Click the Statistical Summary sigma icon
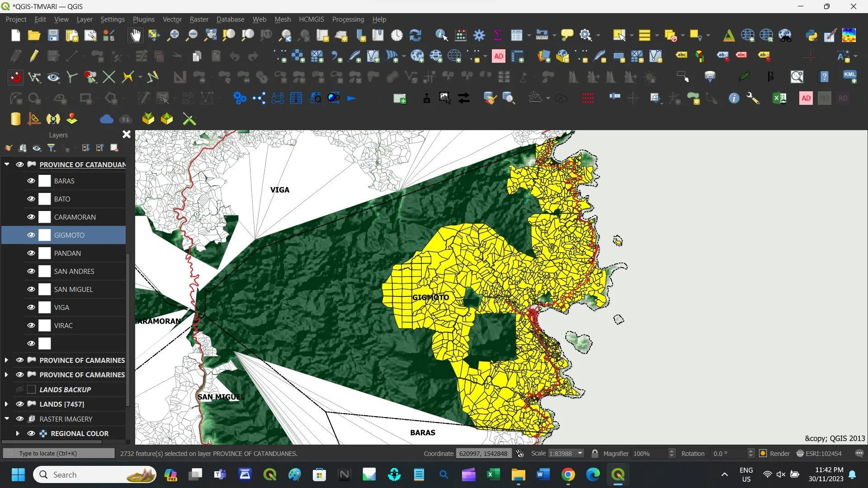868x488 pixels. (x=498, y=35)
